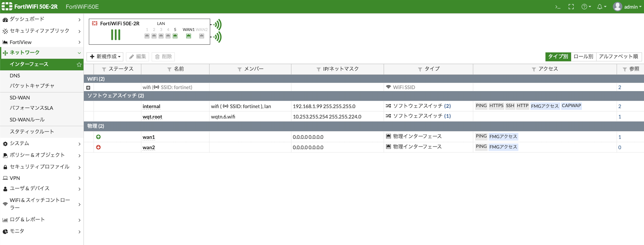Open the 新規作成 dropdown

coord(105,57)
